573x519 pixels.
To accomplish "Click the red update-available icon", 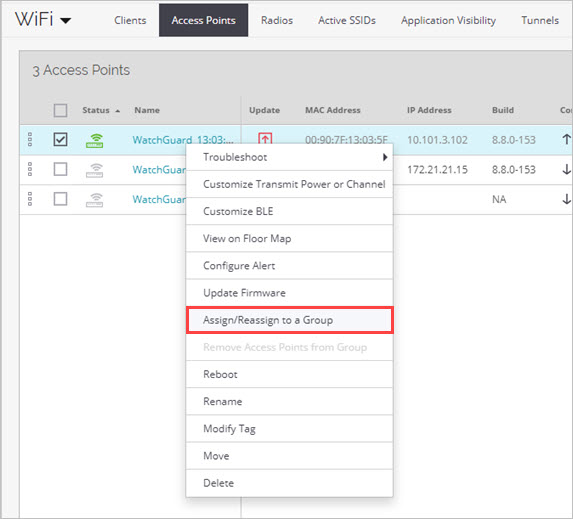I will pos(265,138).
